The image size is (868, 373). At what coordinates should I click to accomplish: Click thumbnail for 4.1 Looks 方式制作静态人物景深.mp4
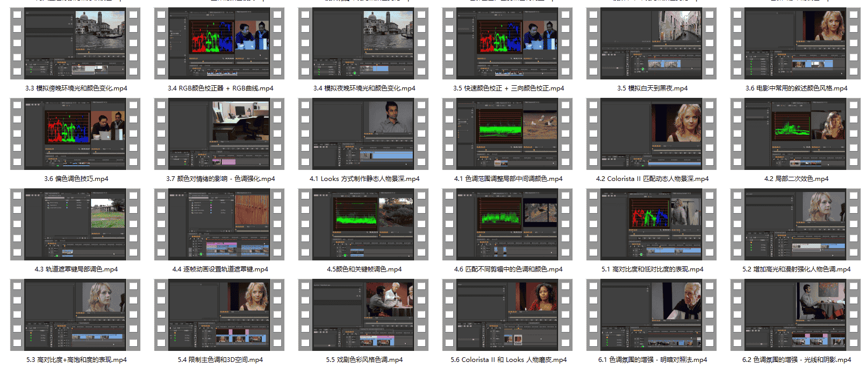click(363, 134)
